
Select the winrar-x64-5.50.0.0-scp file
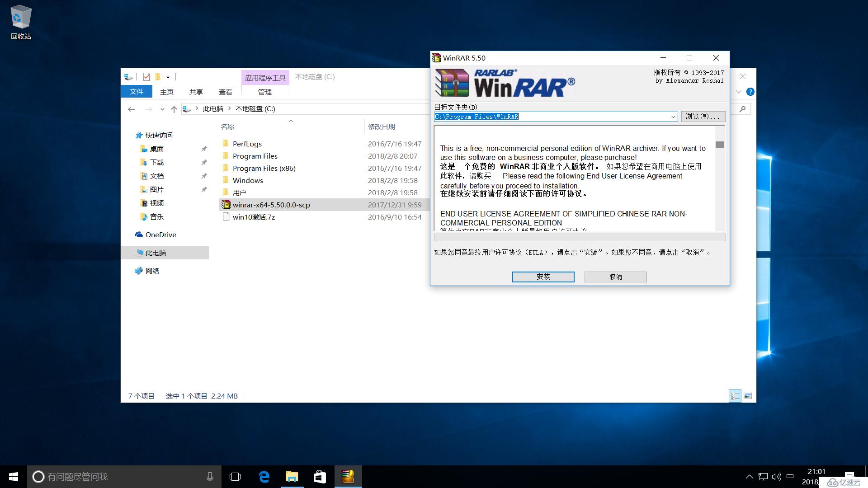point(271,205)
